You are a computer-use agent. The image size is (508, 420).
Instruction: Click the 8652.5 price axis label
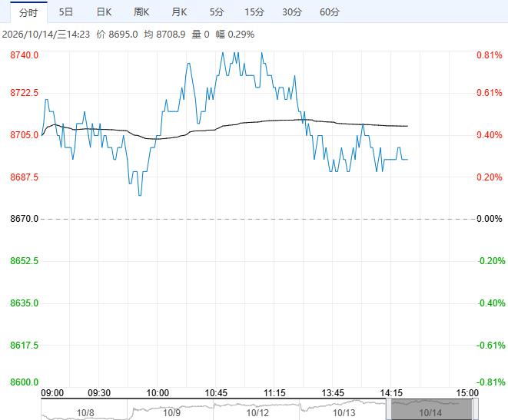click(24, 261)
